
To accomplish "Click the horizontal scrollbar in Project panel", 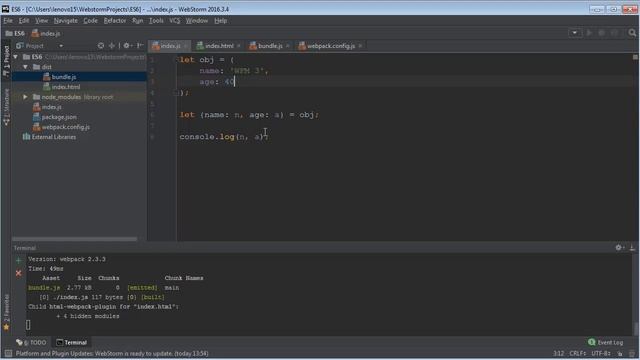I will pos(75,239).
